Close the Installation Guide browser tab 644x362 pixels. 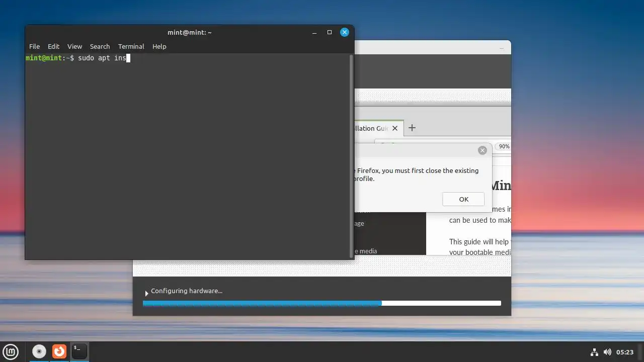(395, 128)
